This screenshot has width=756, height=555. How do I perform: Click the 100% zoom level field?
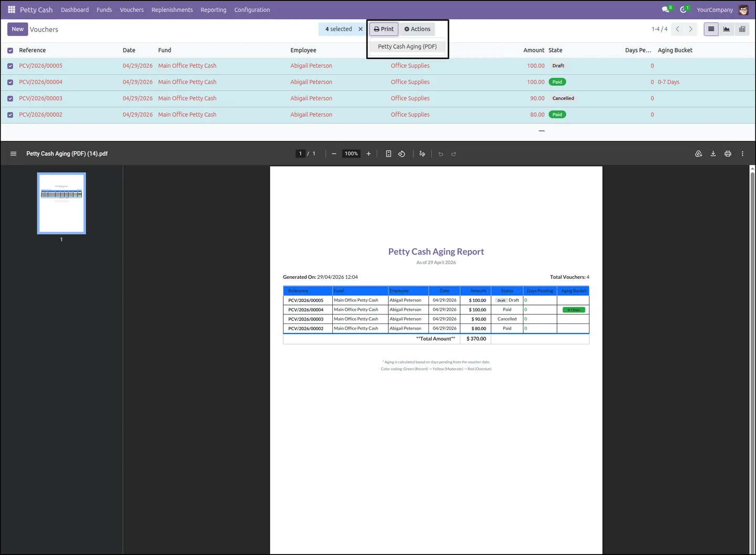[351, 154]
